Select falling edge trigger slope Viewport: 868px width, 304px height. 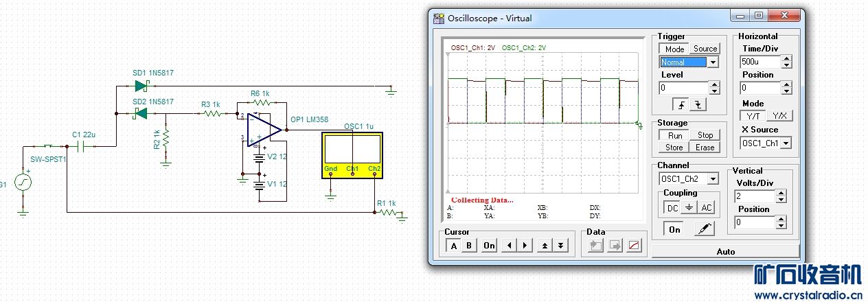[698, 105]
